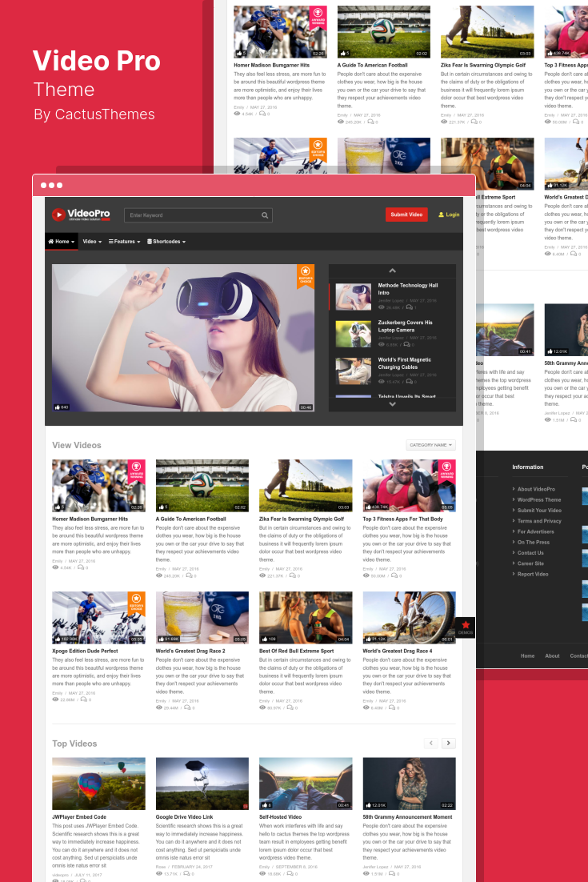
Task: Open World's Greatest Drag Race 4 title
Action: 398,651
